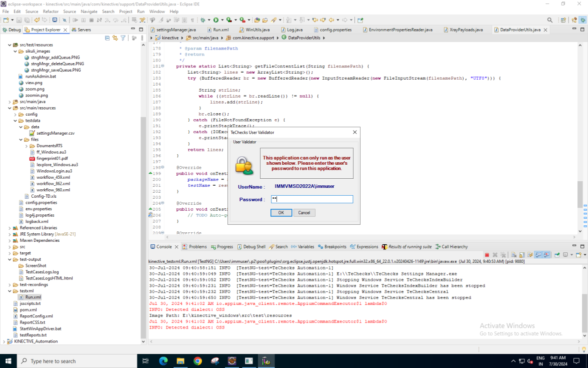588x368 pixels.
Task: Expand the Referenced Libraries node
Action: coord(9,228)
